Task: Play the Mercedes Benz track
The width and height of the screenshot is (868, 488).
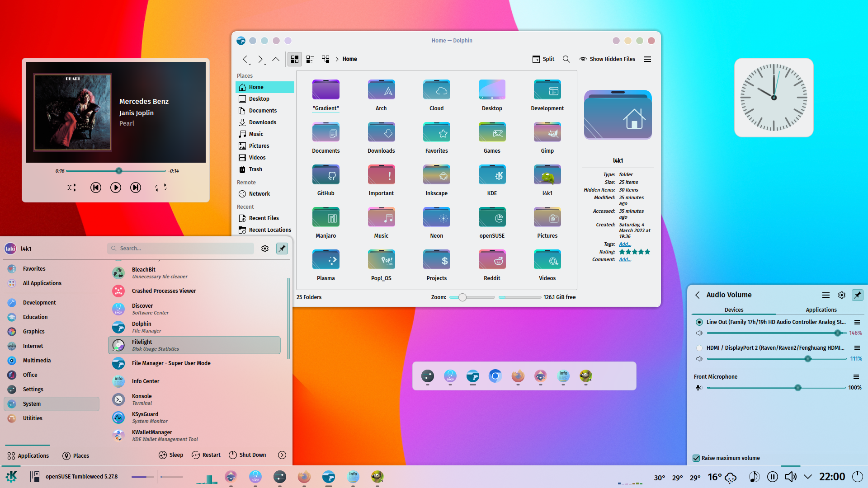Action: pos(116,188)
